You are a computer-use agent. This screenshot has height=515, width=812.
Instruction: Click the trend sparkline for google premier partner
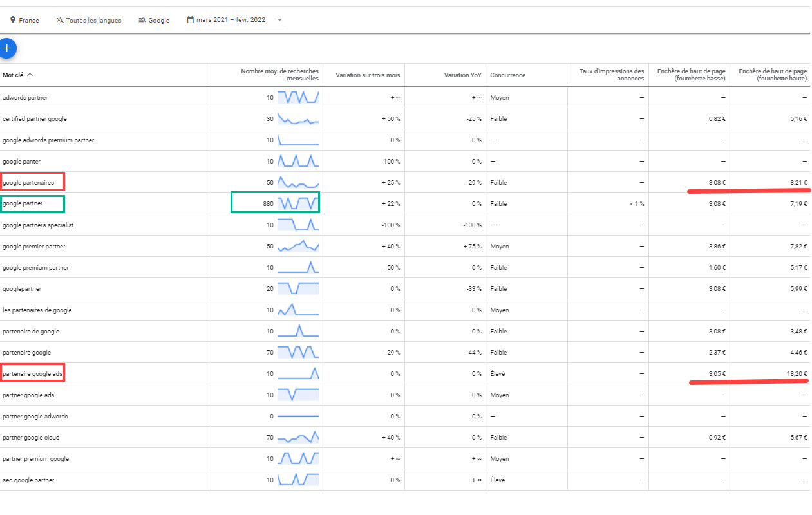tap(298, 246)
